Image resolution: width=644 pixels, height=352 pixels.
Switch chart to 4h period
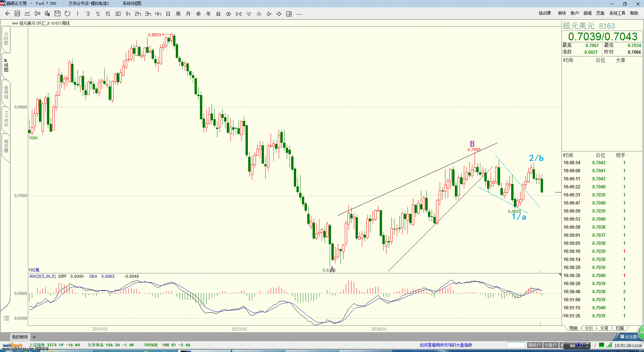click(158, 14)
